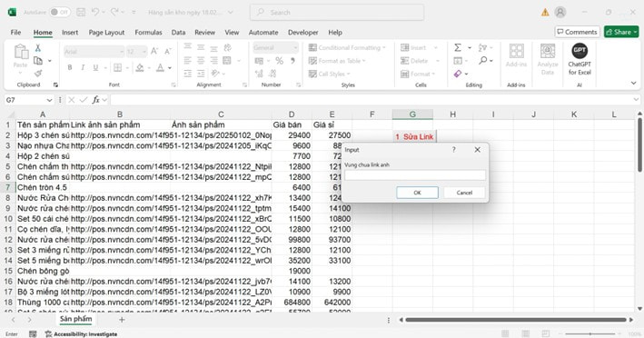Image resolution: width=644 pixels, height=338 pixels.
Task: Click the Paste clipboard icon
Action: [x=21, y=53]
